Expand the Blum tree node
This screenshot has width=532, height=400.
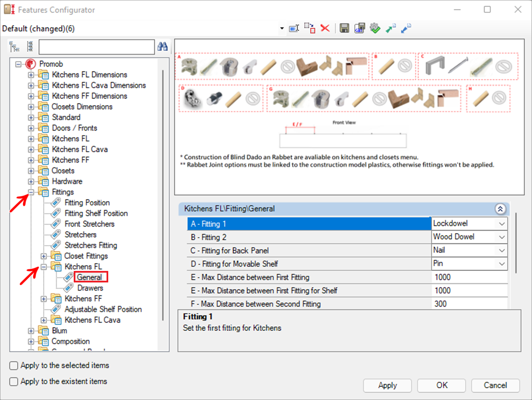point(31,331)
